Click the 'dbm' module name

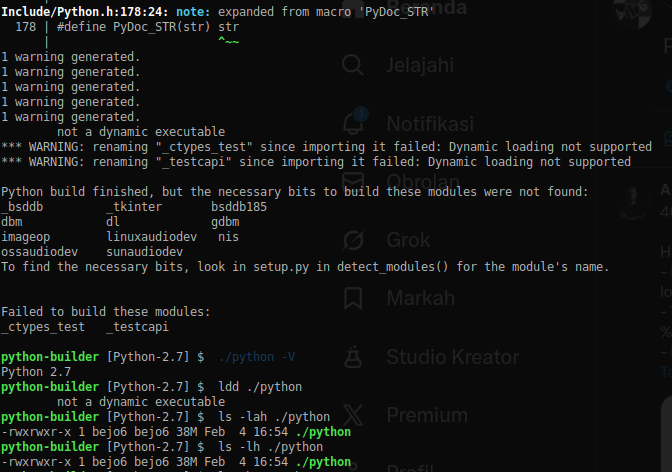pyautogui.click(x=12, y=222)
